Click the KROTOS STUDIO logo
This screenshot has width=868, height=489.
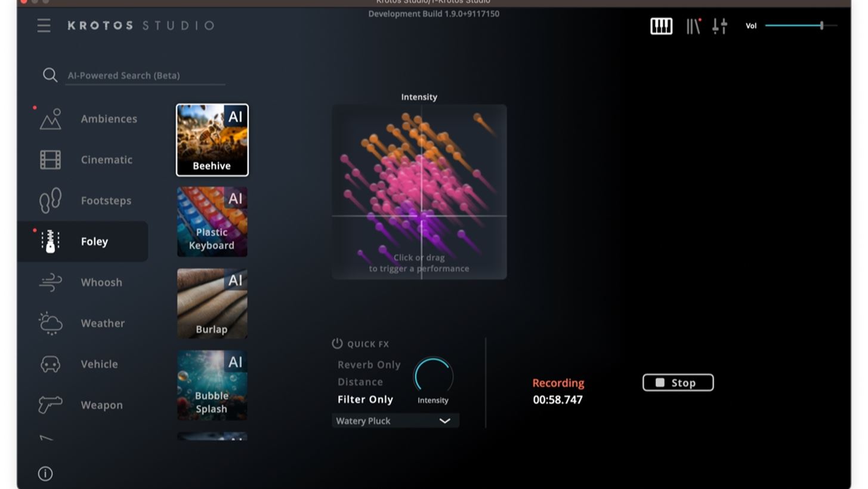(x=141, y=25)
